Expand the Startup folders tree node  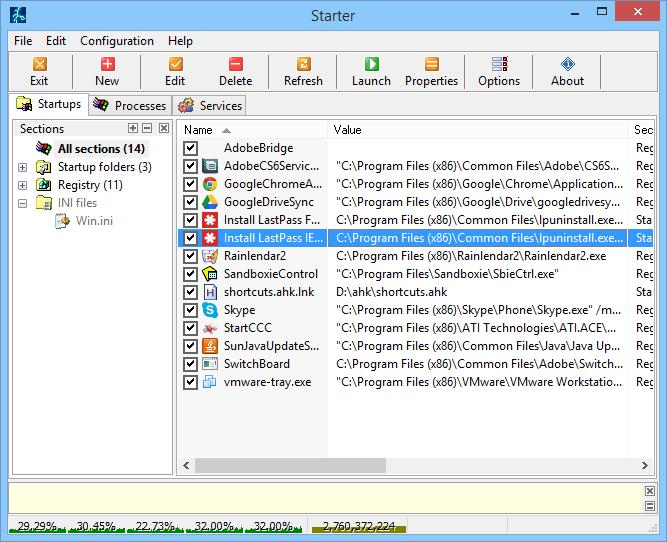[23, 167]
